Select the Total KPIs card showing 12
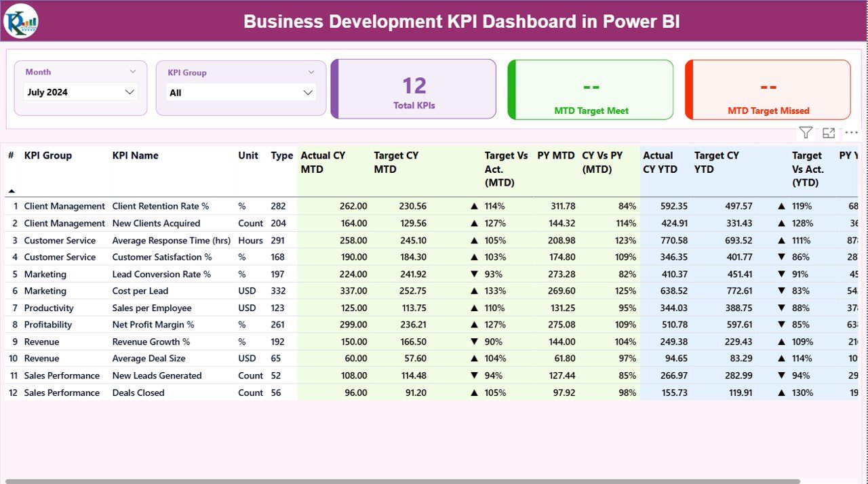The width and height of the screenshot is (868, 484). [414, 89]
